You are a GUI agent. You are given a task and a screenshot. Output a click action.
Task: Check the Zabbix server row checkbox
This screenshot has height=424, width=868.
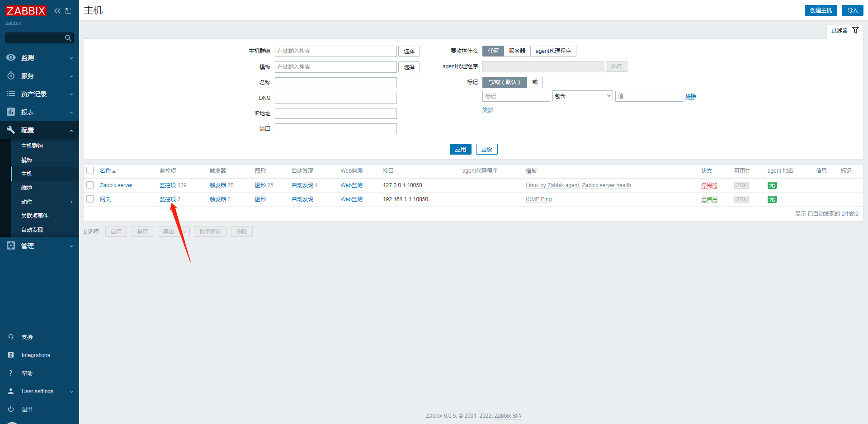pos(90,185)
